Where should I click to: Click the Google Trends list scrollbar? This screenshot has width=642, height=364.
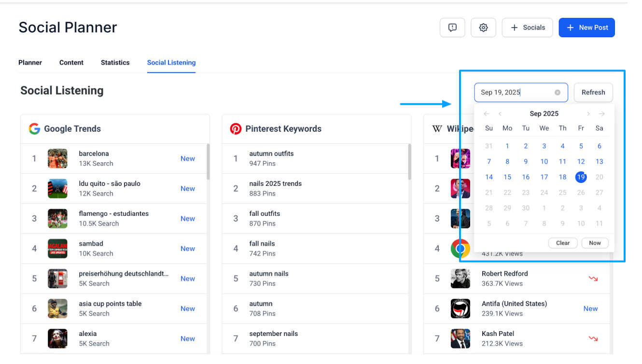[x=208, y=161]
